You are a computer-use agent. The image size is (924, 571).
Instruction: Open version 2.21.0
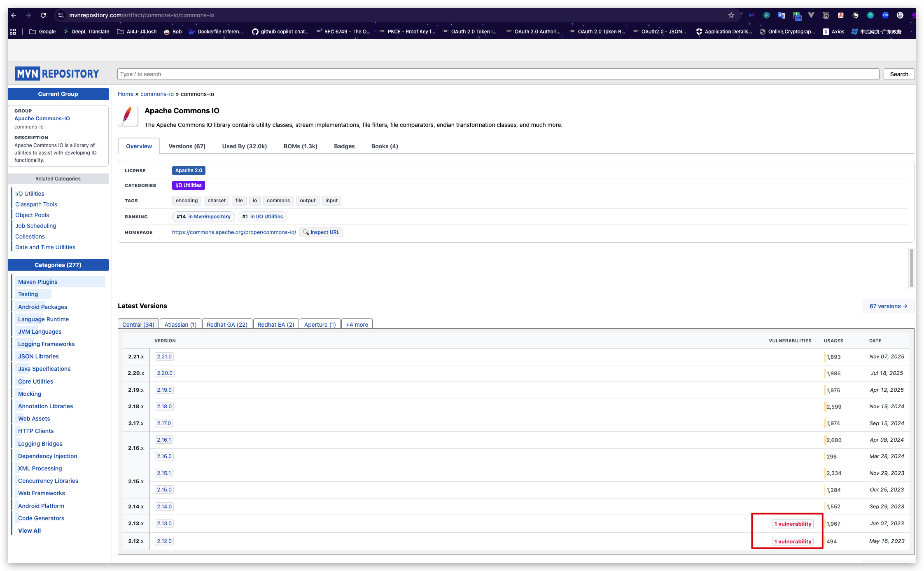(x=164, y=356)
